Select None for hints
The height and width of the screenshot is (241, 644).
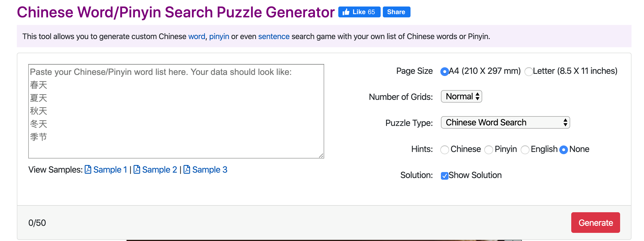(563, 150)
